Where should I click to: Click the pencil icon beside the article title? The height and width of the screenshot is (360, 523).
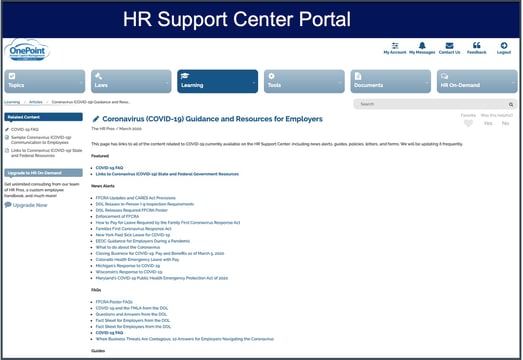[x=96, y=119]
